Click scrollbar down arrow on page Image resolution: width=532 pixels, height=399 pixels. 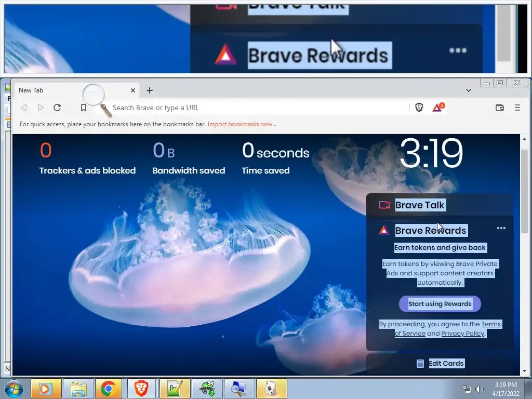point(524,371)
